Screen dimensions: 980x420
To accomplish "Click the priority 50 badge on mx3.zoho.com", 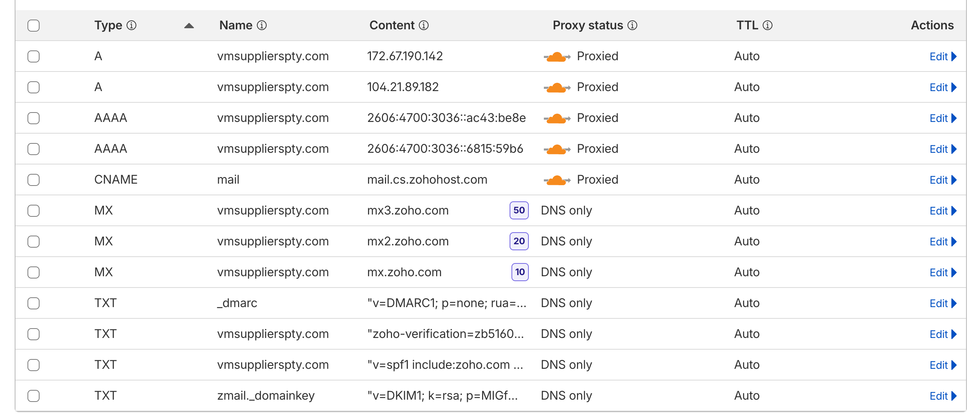I will point(519,211).
